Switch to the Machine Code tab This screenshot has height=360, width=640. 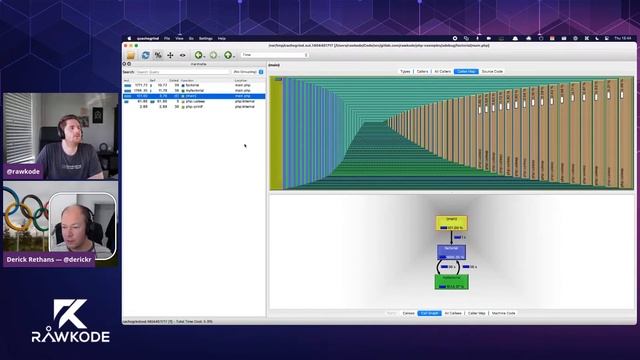click(x=503, y=313)
